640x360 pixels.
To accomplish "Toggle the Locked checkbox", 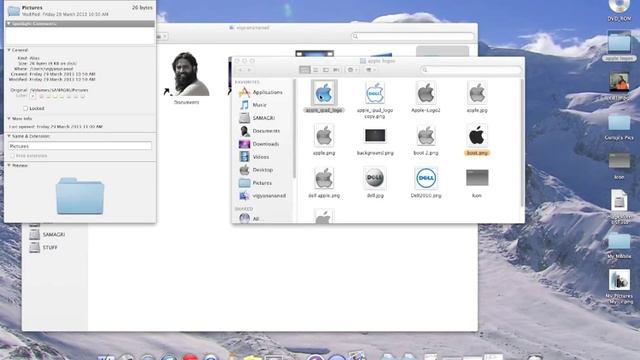I will (x=25, y=109).
